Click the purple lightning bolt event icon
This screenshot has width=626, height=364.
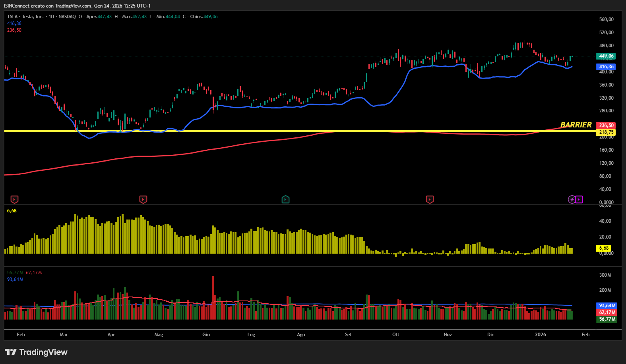click(572, 199)
